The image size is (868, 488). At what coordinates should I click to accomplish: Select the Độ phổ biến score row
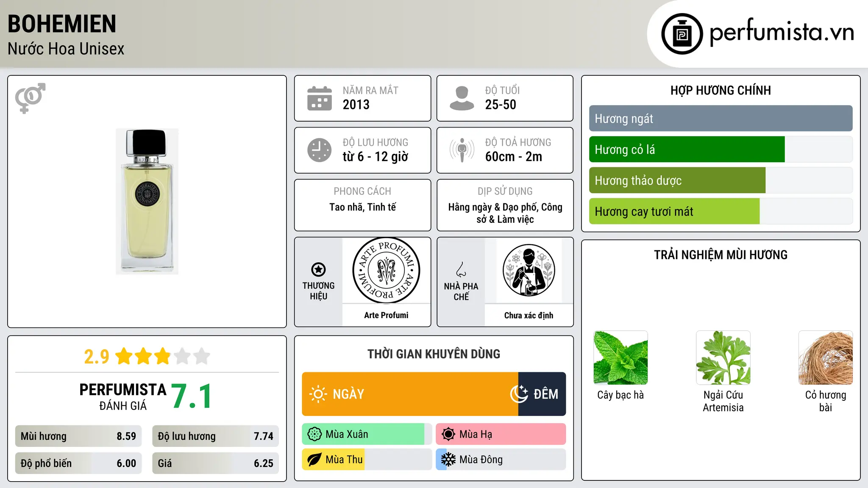pos(78,463)
